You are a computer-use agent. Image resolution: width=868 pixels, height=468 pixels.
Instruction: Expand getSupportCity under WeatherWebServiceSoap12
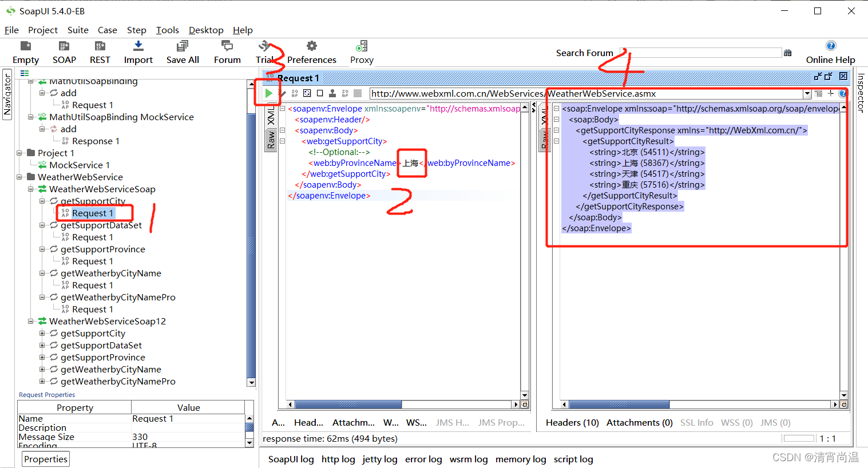[x=42, y=333]
